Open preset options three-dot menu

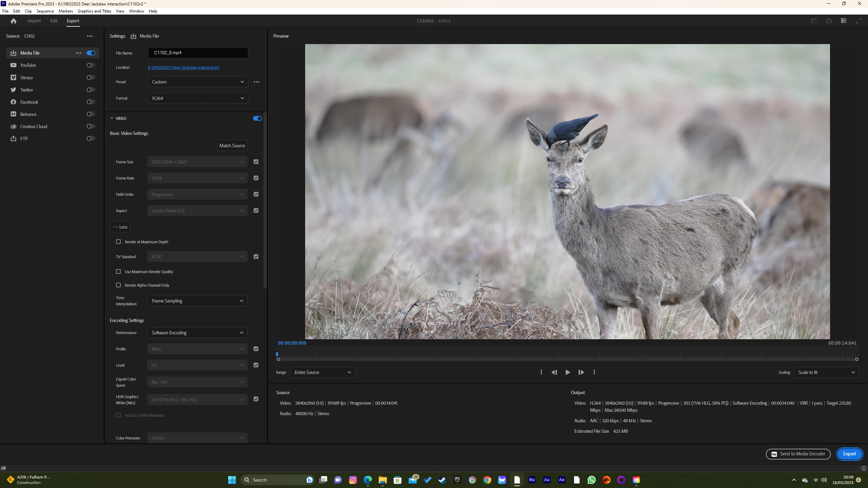(x=256, y=82)
